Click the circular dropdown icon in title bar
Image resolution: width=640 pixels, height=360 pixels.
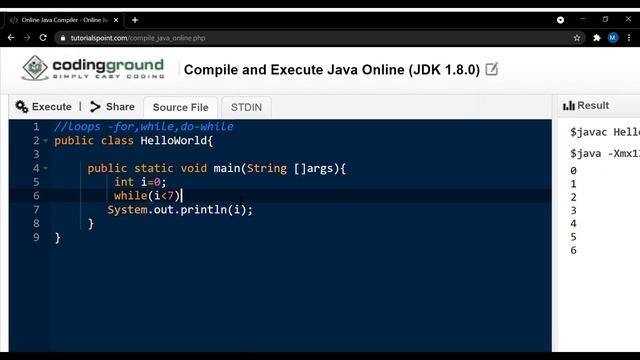560,20
